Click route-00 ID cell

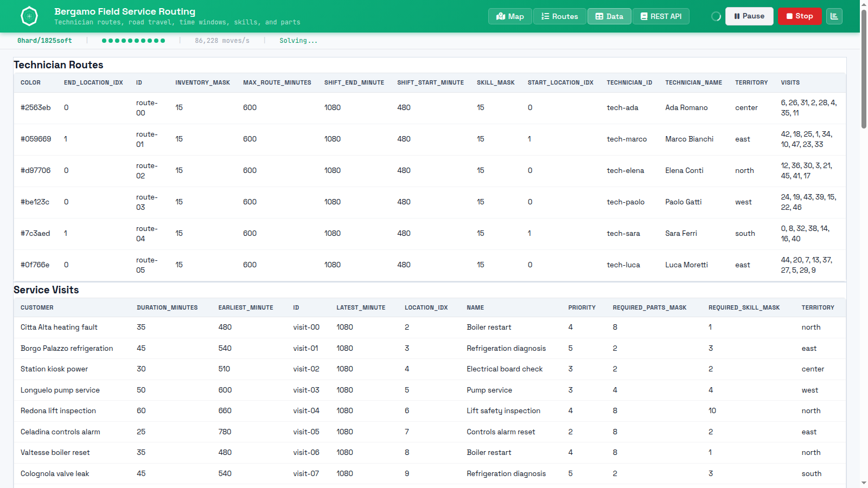[147, 108]
